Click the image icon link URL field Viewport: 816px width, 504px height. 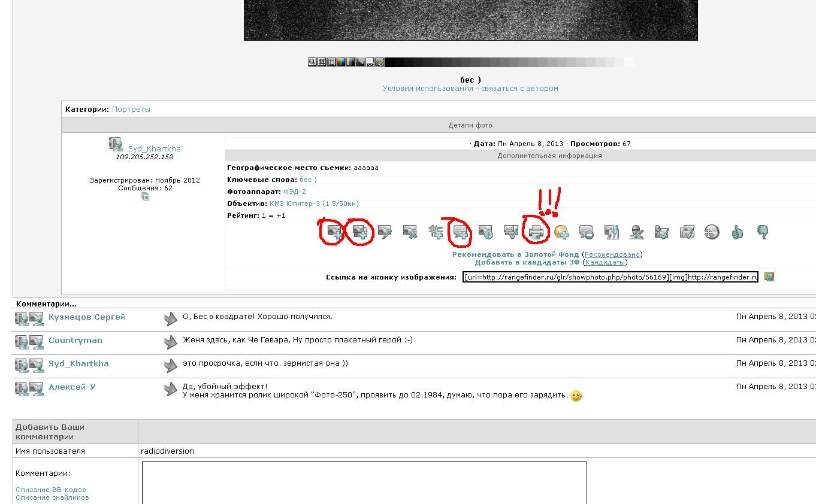[610, 277]
